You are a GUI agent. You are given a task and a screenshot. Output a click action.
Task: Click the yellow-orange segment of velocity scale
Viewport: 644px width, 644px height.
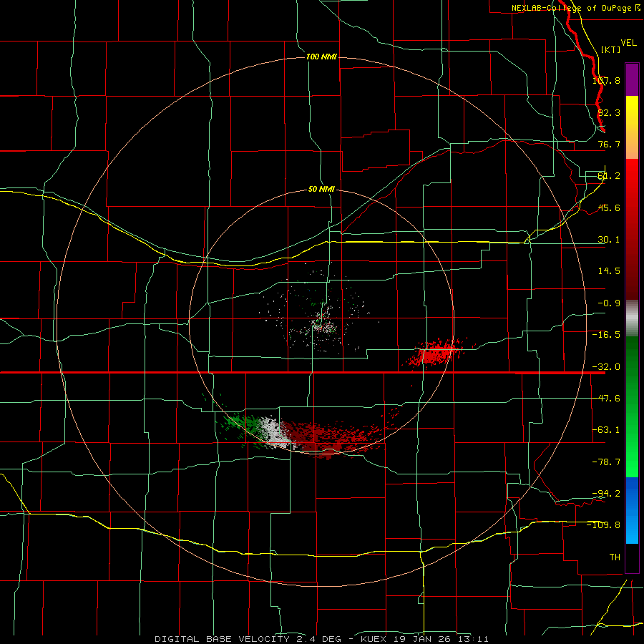point(632,127)
